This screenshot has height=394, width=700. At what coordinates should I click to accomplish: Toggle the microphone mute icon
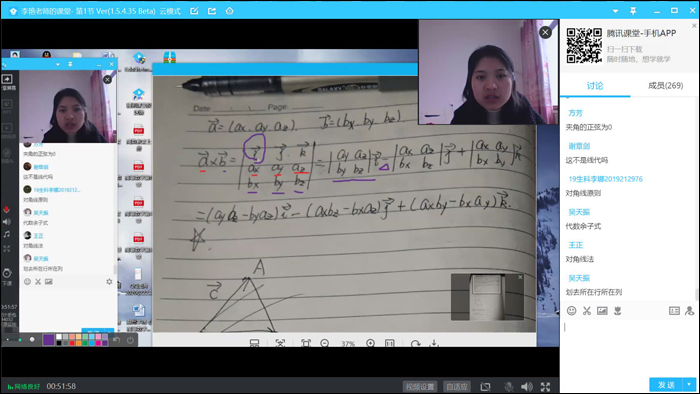(508, 387)
